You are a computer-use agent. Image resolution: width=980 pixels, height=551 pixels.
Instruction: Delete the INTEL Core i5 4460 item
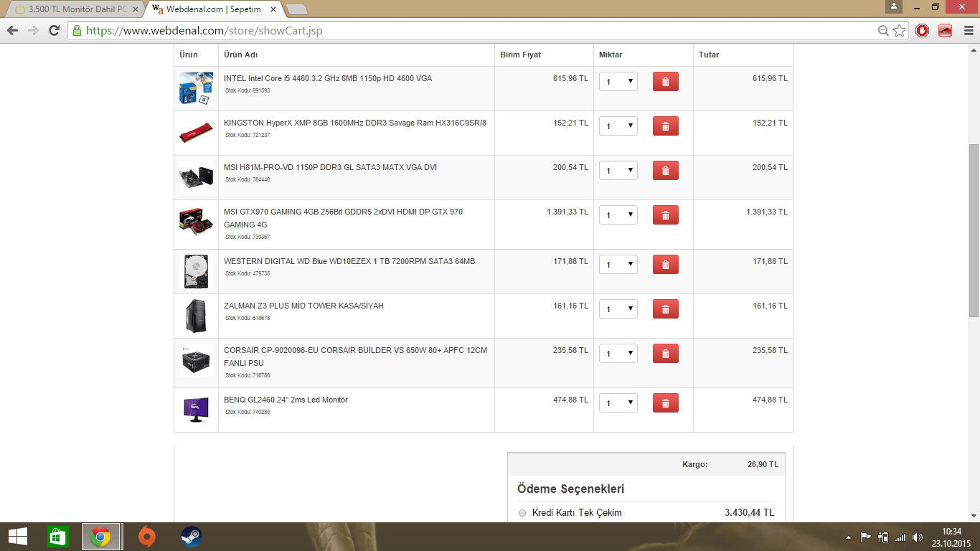[x=665, y=82]
